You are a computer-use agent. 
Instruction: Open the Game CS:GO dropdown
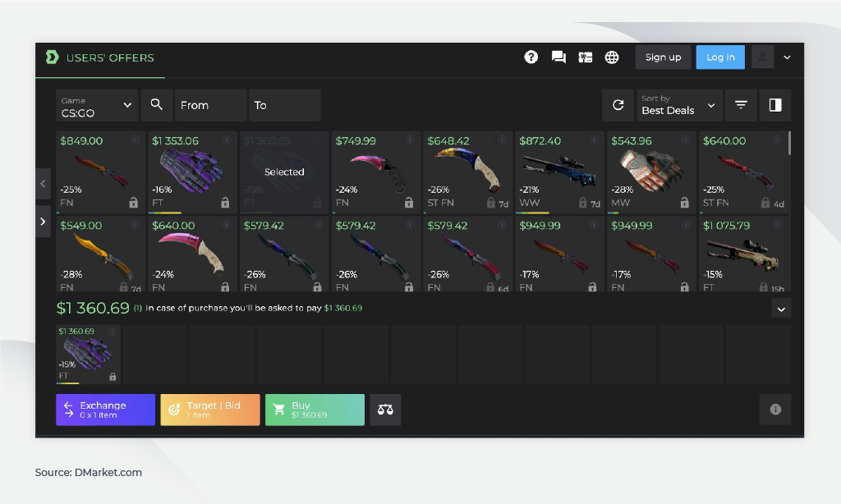(x=97, y=105)
